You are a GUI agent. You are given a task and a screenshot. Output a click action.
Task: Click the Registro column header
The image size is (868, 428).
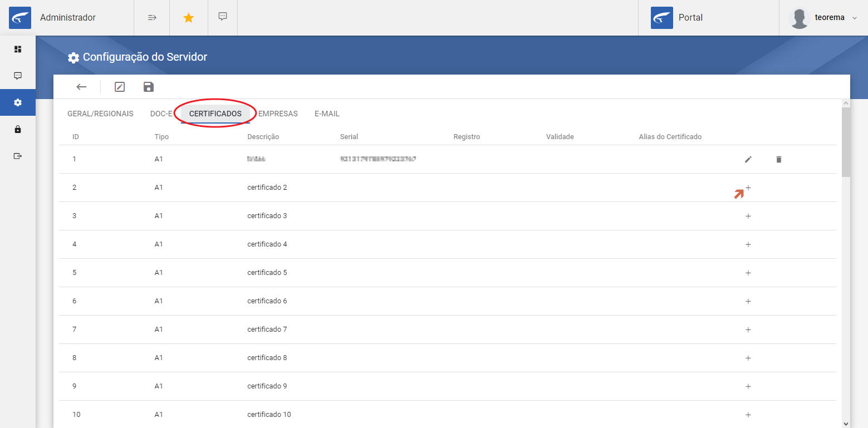(x=467, y=137)
